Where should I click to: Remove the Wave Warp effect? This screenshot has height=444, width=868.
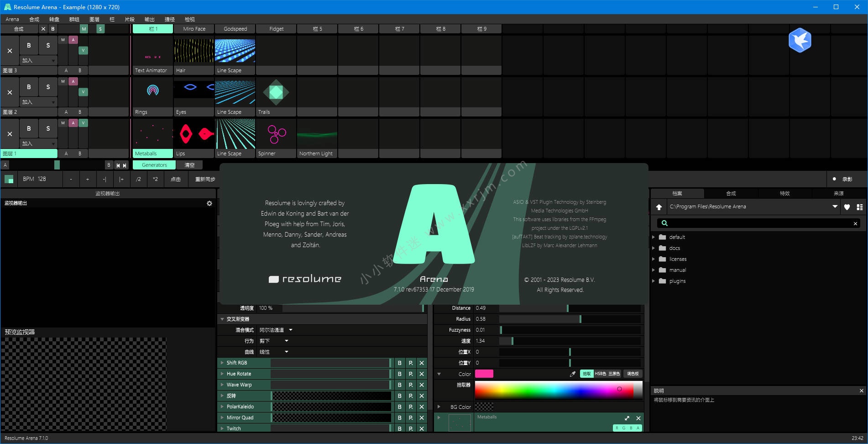click(422, 385)
